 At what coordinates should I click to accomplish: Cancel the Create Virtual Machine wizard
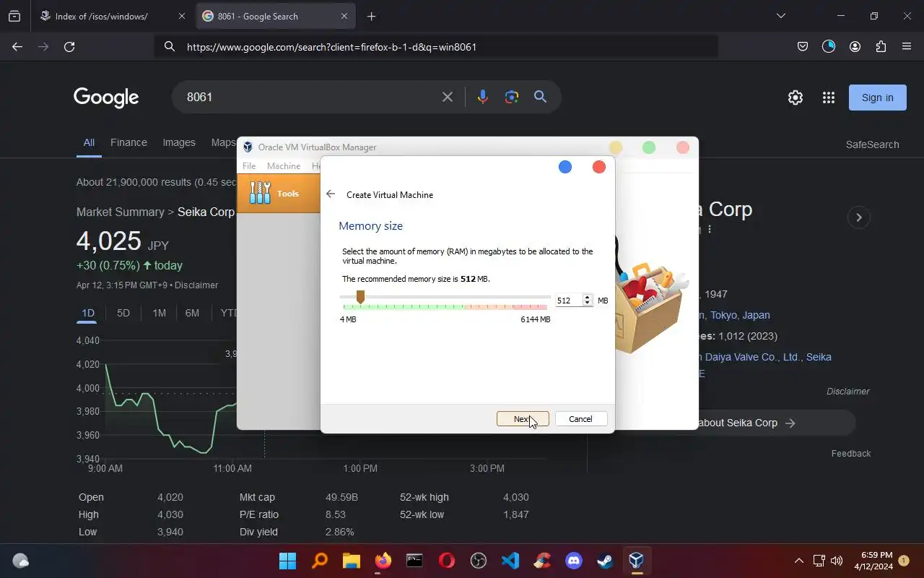(580, 419)
